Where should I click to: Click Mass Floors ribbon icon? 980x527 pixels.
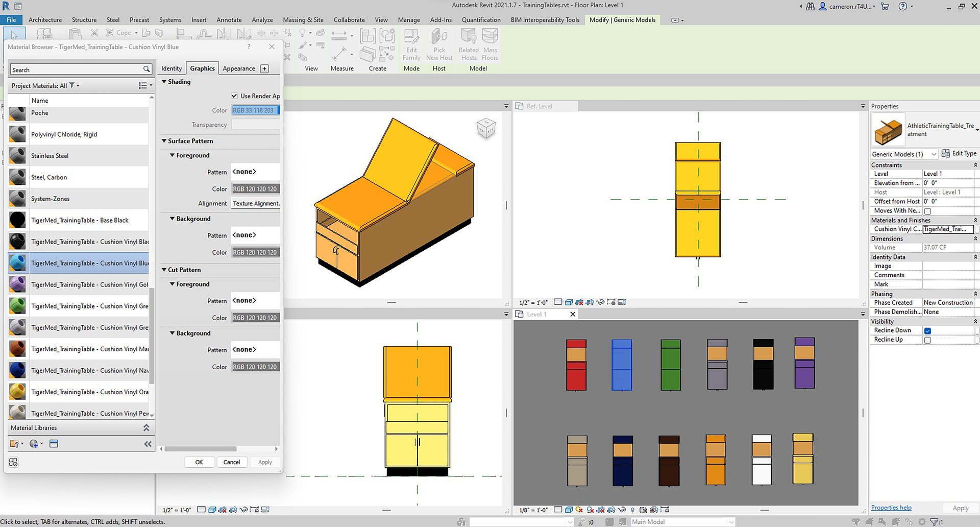pos(490,44)
